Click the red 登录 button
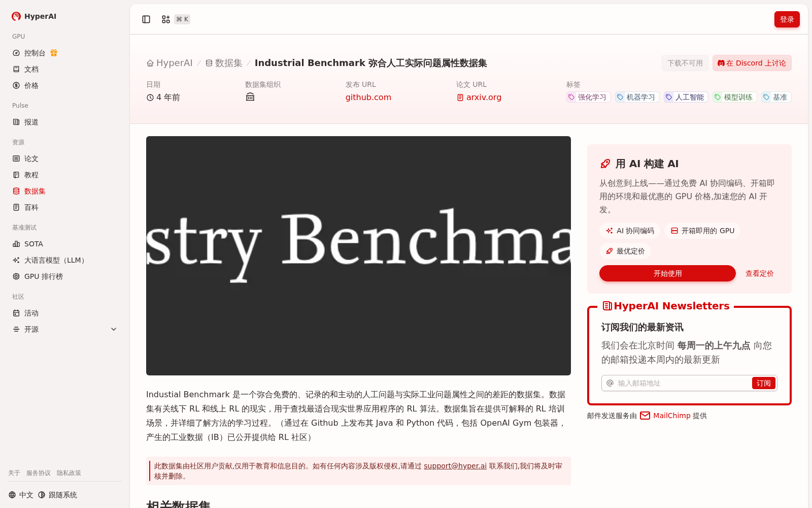The width and height of the screenshot is (812, 508). [787, 19]
